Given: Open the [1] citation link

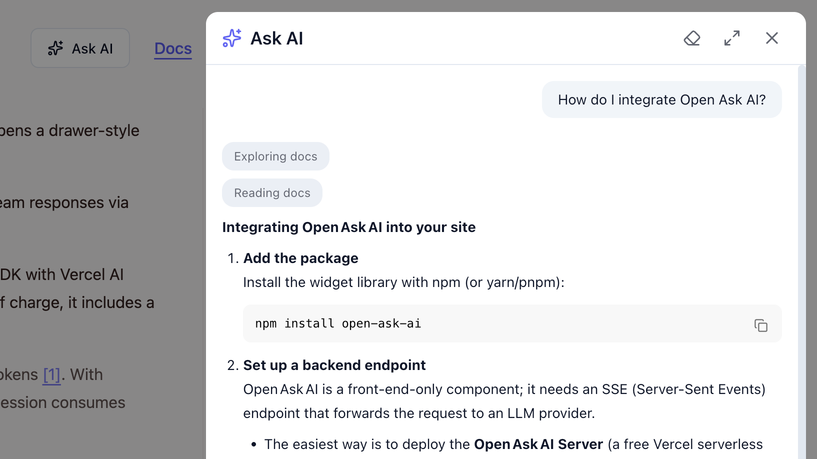Looking at the screenshot, I should 51,375.
